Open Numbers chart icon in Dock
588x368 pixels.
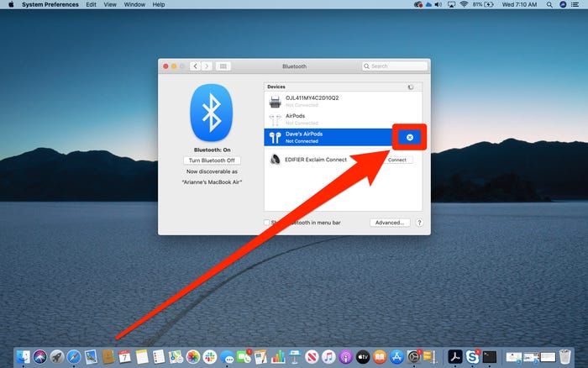tap(278, 357)
